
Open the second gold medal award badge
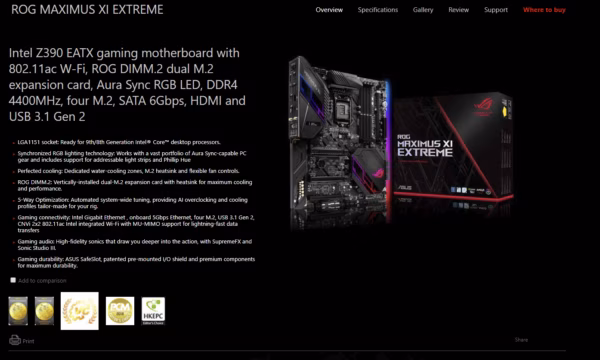click(x=44, y=311)
